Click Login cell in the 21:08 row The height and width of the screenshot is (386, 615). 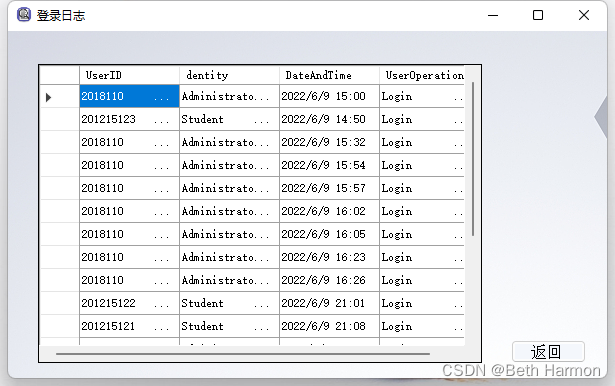422,326
